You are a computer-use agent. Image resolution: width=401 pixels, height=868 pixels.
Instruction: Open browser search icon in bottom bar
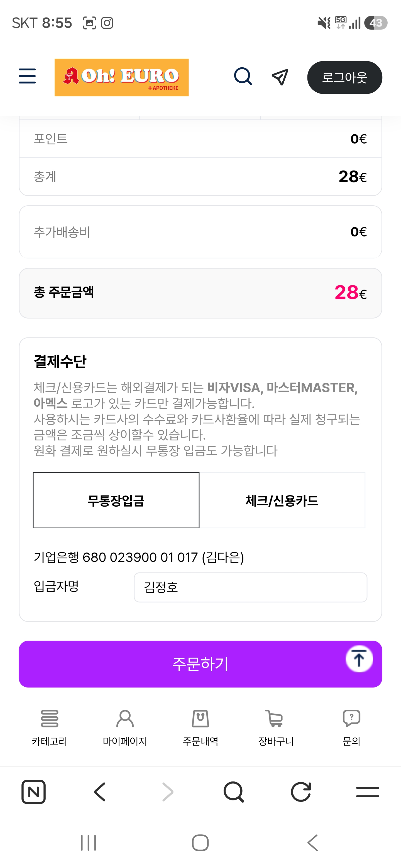234,792
